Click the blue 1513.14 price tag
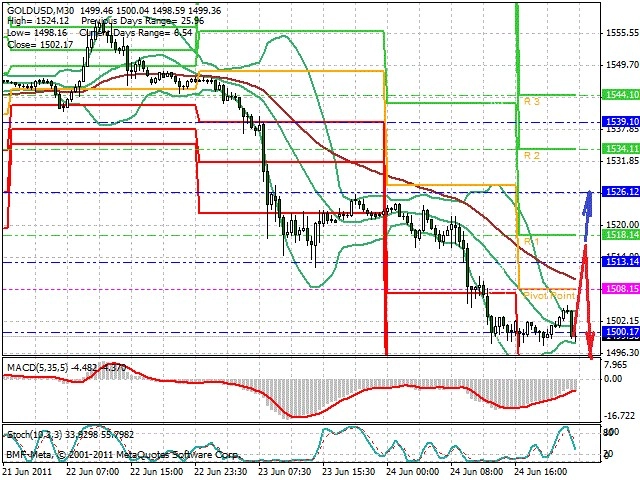Screen dimensions: 640x480 [x=621, y=262]
